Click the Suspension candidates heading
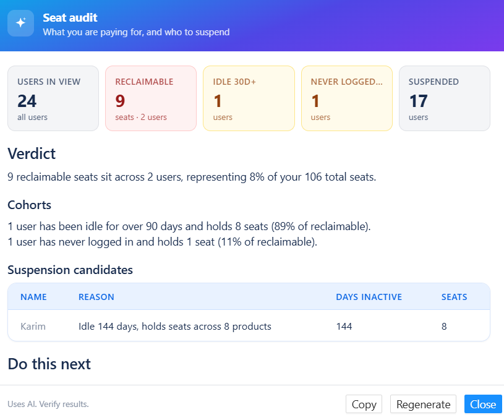 tap(70, 270)
